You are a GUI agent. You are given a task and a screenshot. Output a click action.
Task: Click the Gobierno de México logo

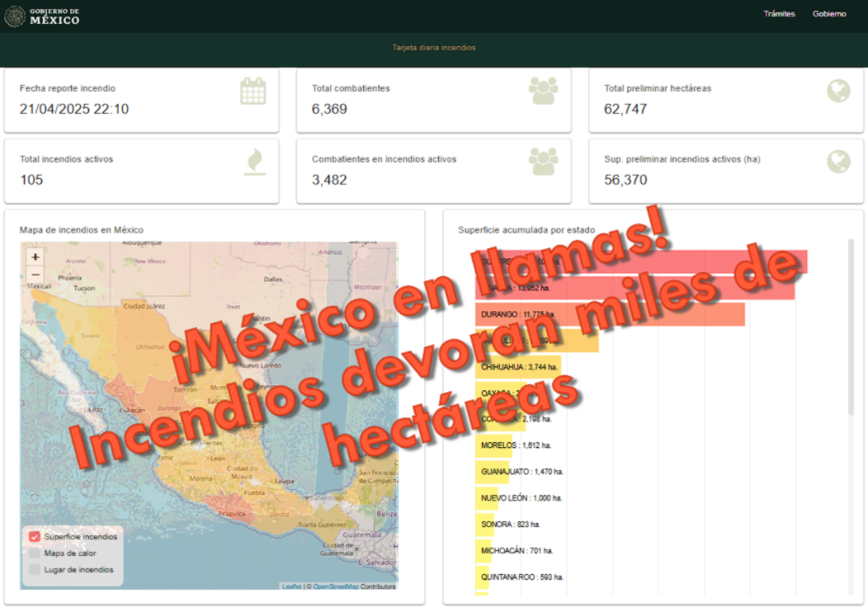(x=42, y=16)
